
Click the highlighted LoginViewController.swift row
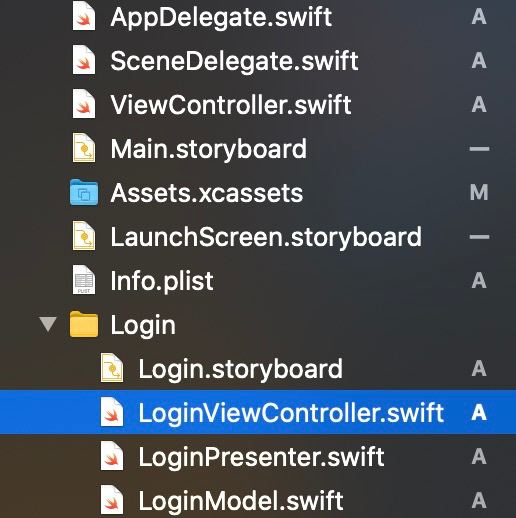point(258,412)
